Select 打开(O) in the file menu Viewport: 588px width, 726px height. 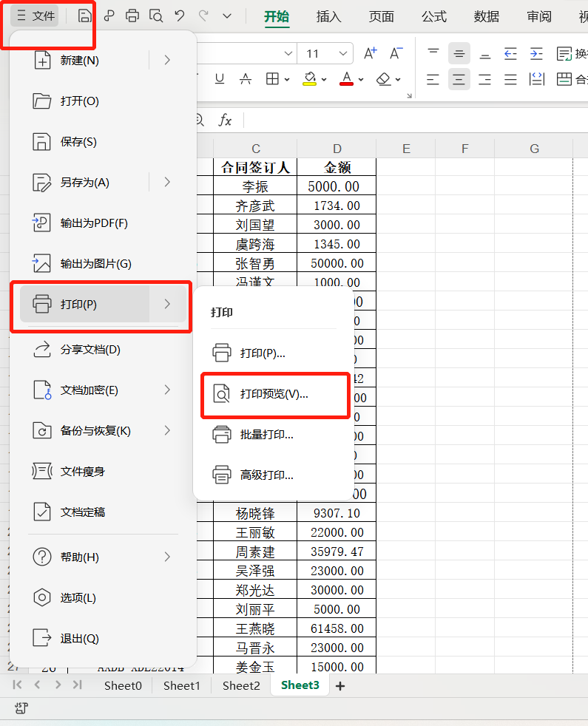pos(103,101)
